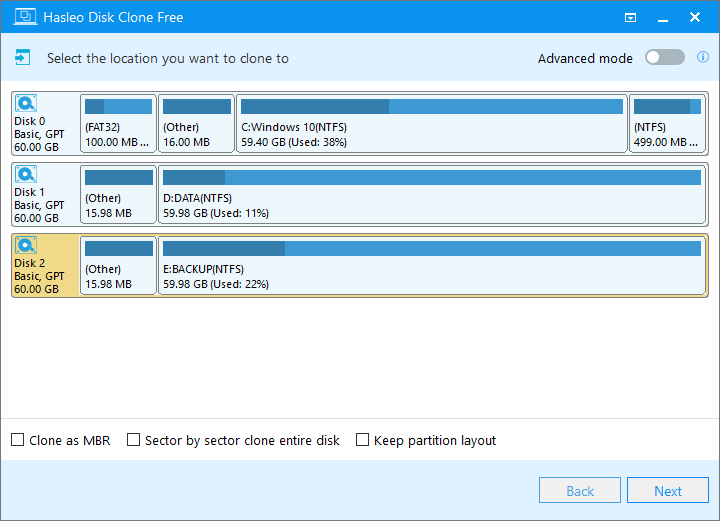Select the D:DATA NTFS partition
The width and height of the screenshot is (720, 521).
[x=432, y=194]
